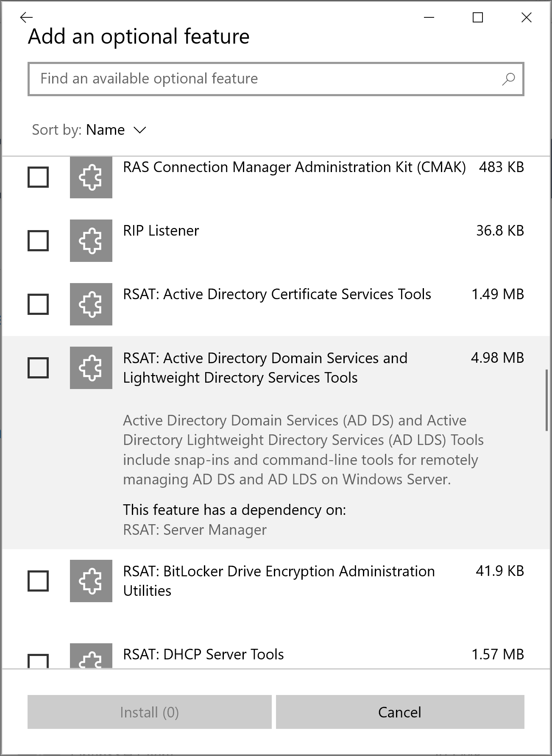Click the 1.49 MB size value

coord(498,294)
